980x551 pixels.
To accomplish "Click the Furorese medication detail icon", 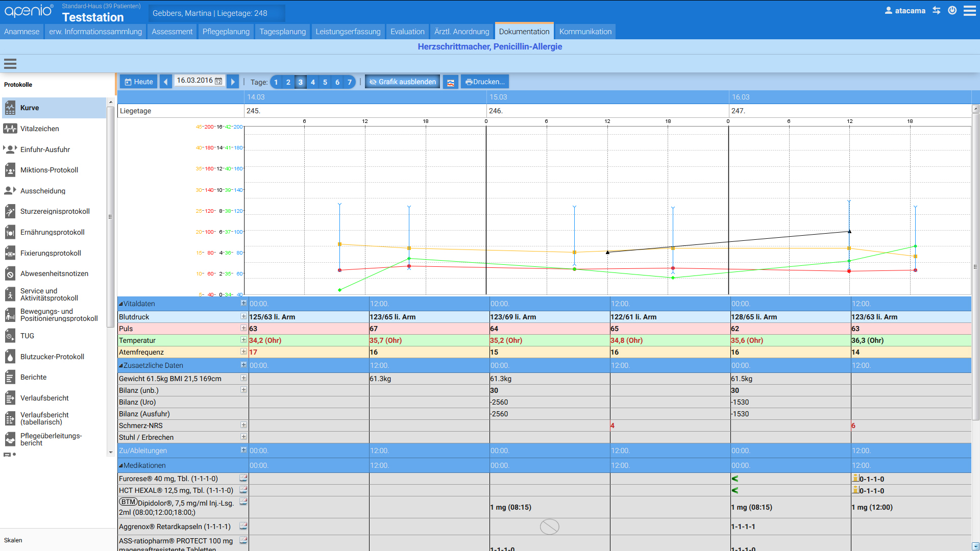I will [243, 479].
